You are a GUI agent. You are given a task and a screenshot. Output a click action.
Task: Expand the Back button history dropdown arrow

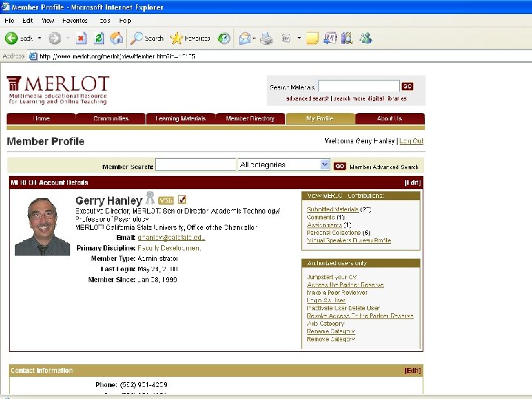(x=39, y=38)
